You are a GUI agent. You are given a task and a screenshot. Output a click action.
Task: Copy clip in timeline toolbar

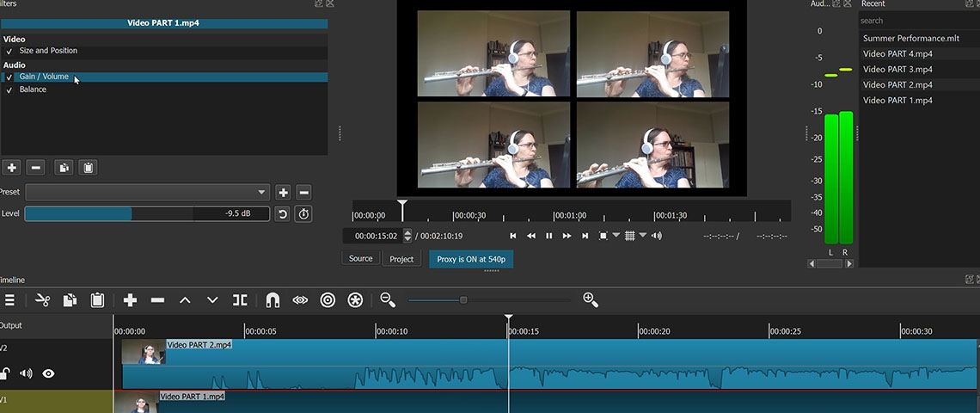point(70,300)
